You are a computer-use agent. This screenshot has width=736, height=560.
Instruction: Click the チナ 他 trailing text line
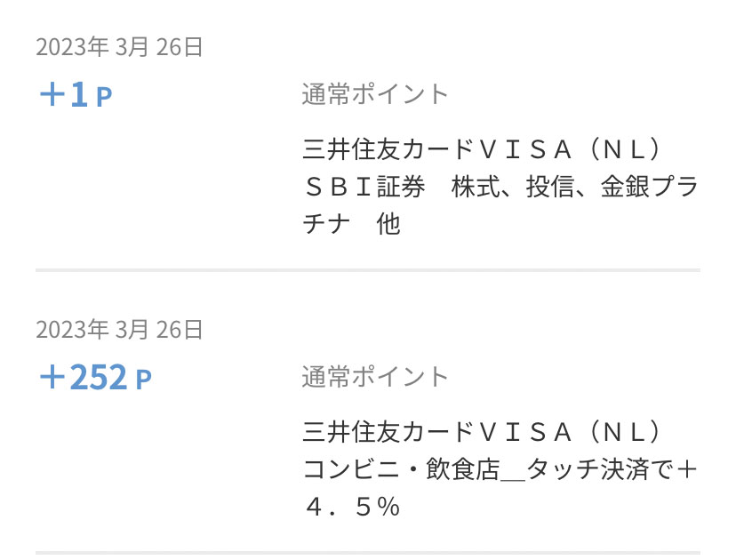[x=352, y=224]
